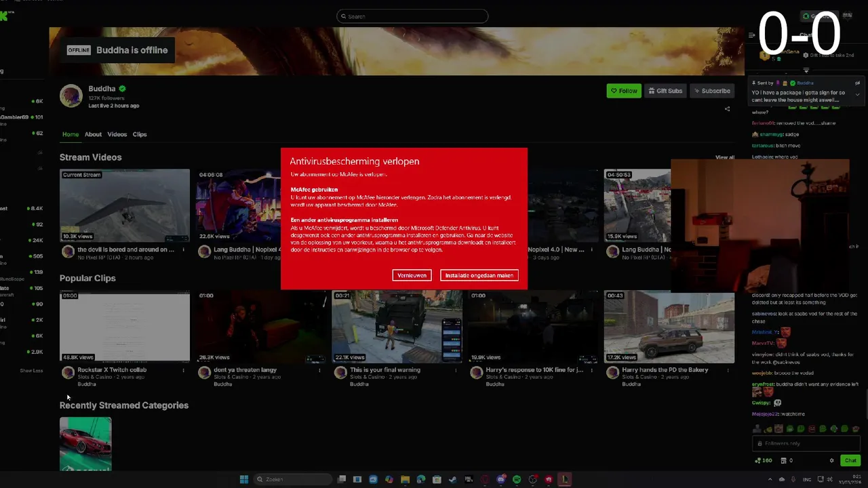Switch to the About tab
The height and width of the screenshot is (488, 868).
[x=93, y=134]
